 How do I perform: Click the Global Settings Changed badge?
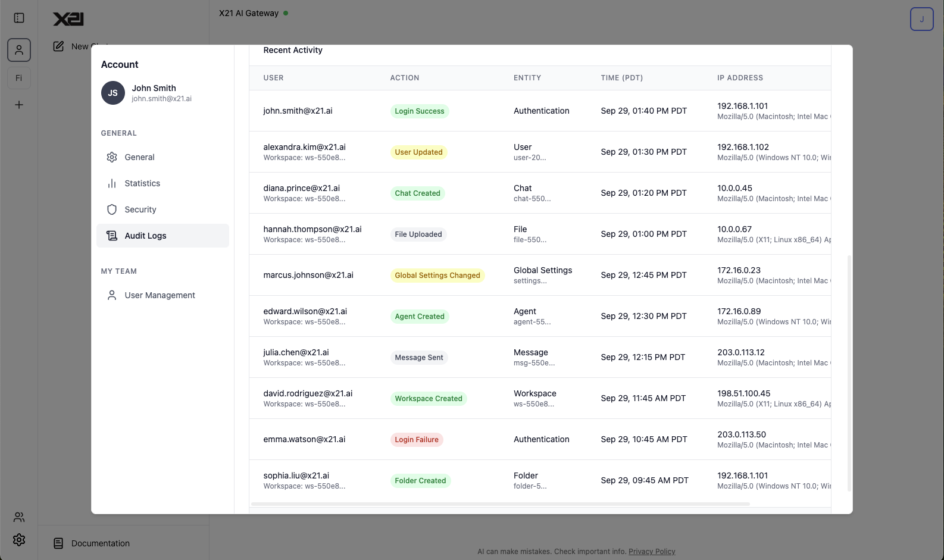point(437,276)
